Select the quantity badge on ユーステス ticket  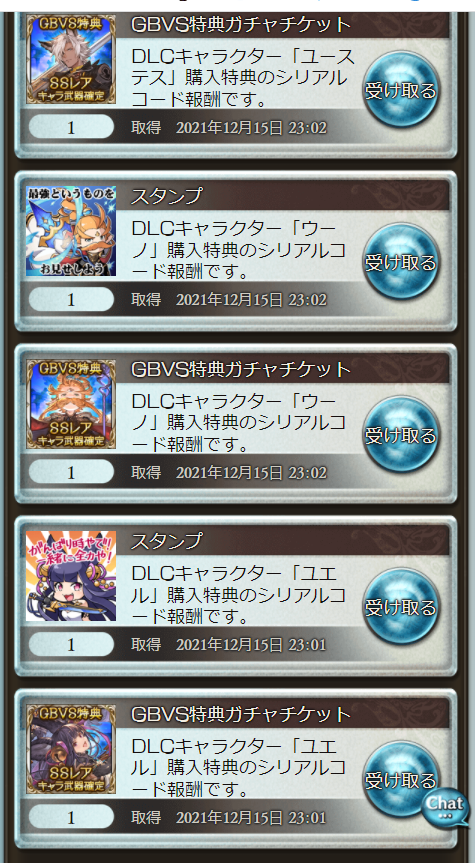tap(71, 127)
